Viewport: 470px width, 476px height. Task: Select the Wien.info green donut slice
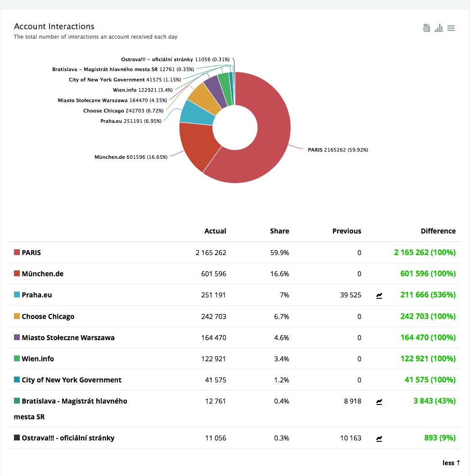pos(226,88)
